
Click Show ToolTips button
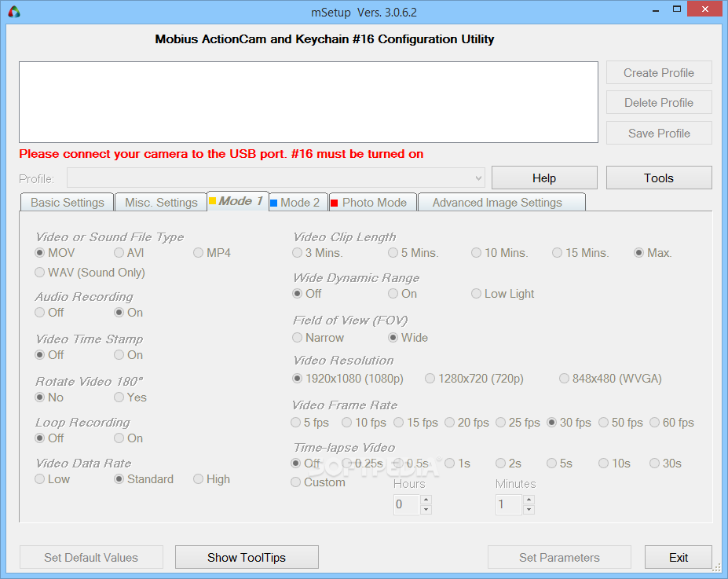247,557
